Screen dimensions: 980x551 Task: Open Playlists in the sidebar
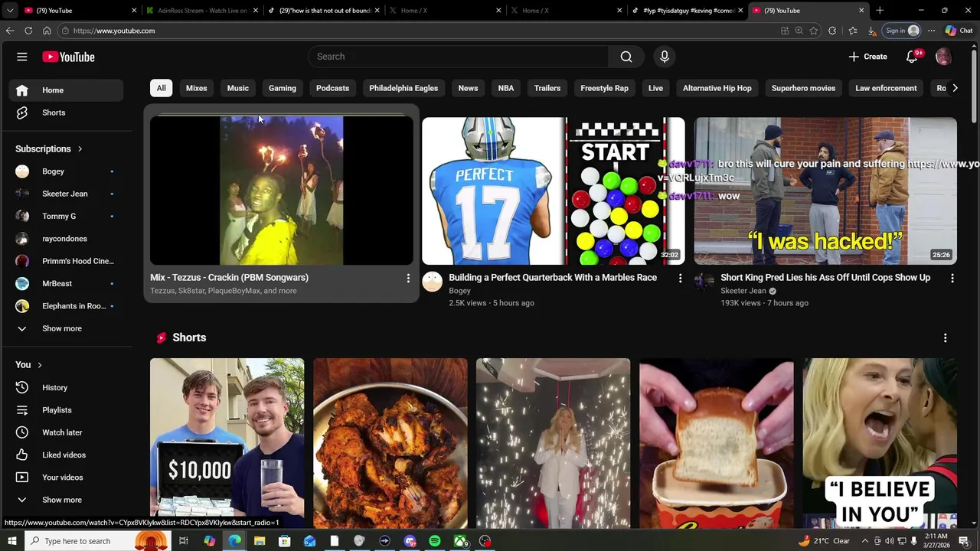point(67,410)
